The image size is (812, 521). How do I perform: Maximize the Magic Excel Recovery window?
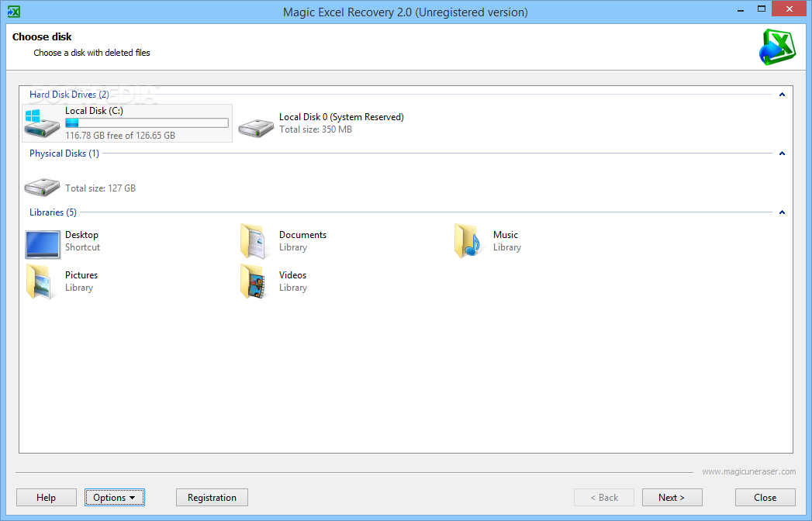click(762, 9)
